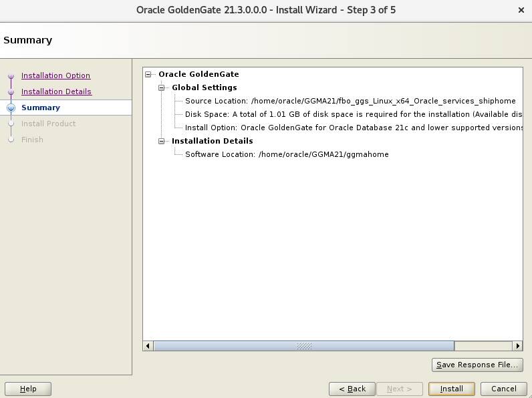Click the Finish step label
The height and width of the screenshot is (398, 532).
click(32, 140)
